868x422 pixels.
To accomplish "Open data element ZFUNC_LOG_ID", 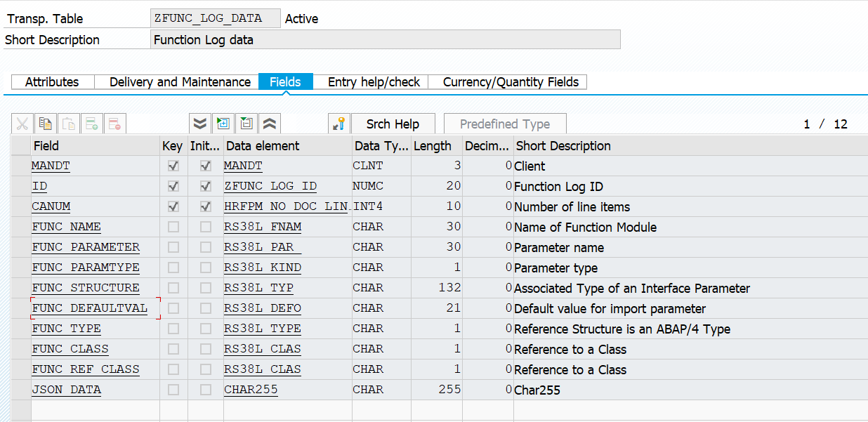I will point(270,187).
